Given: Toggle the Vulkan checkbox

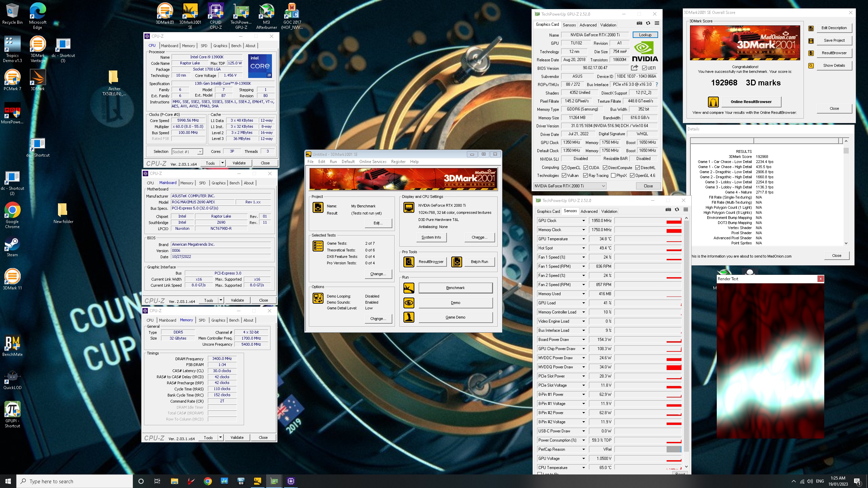Looking at the screenshot, I should 564,176.
